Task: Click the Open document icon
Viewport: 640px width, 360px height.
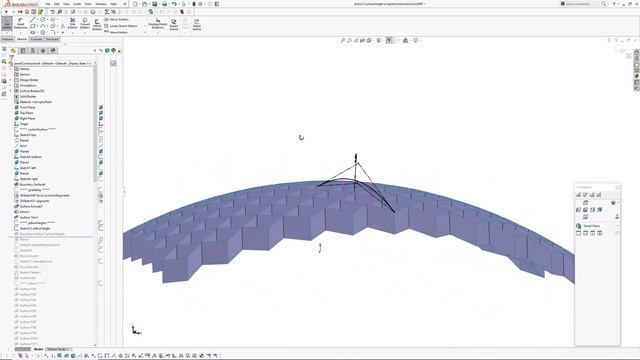Action: click(144, 4)
